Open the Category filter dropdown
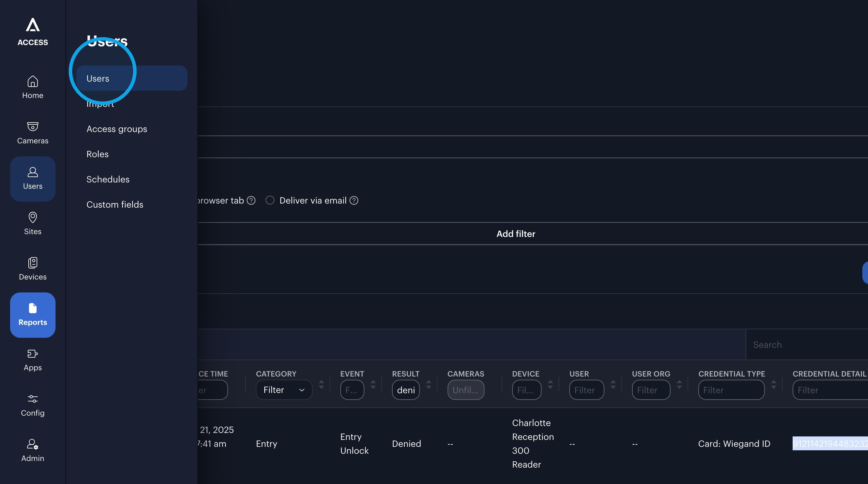868x484 pixels. (284, 390)
